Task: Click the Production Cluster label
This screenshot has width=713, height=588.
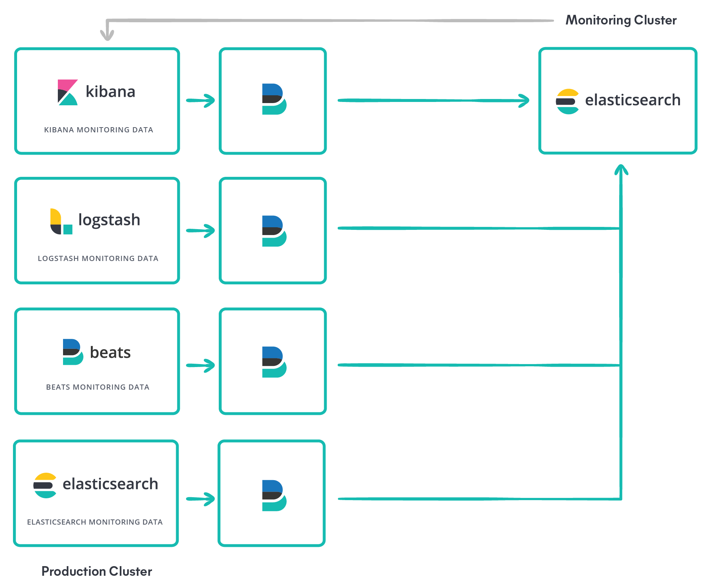Action: point(96,571)
